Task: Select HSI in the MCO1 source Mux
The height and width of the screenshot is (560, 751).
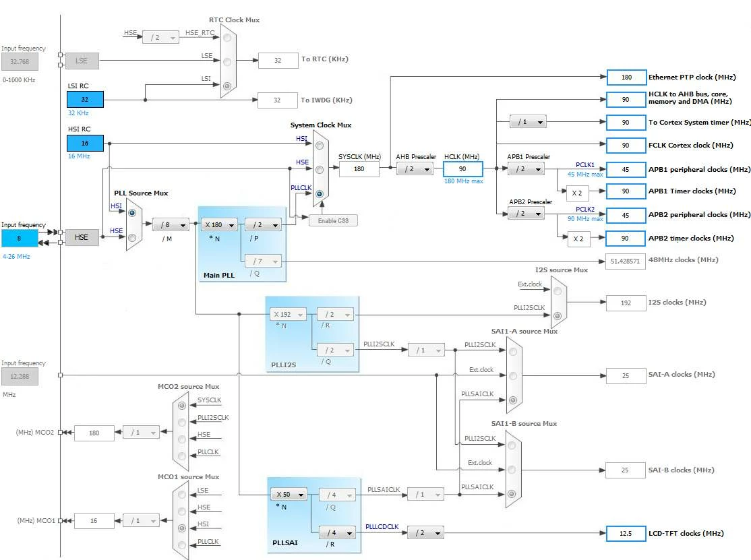Action: pos(182,528)
